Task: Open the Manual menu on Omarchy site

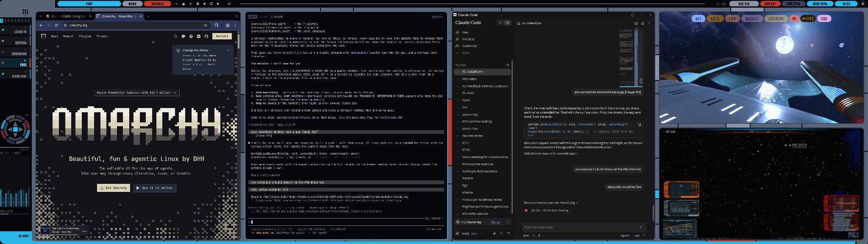Action: point(68,36)
